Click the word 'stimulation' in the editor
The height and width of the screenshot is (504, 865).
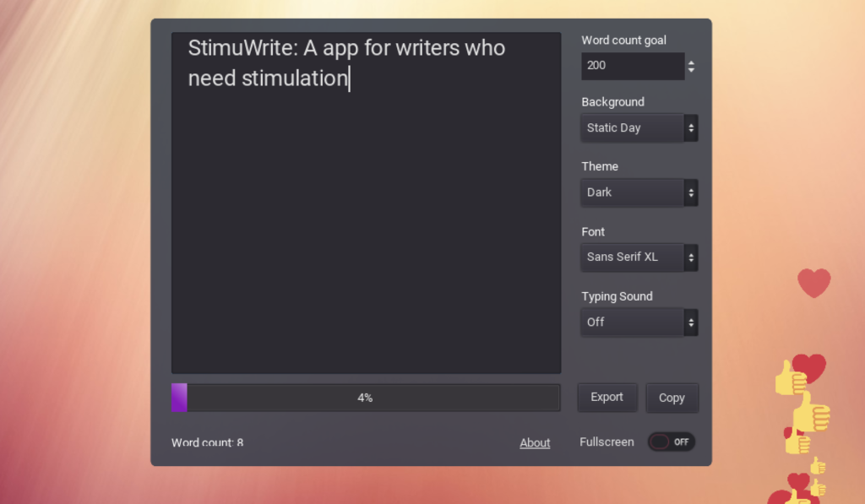point(295,79)
